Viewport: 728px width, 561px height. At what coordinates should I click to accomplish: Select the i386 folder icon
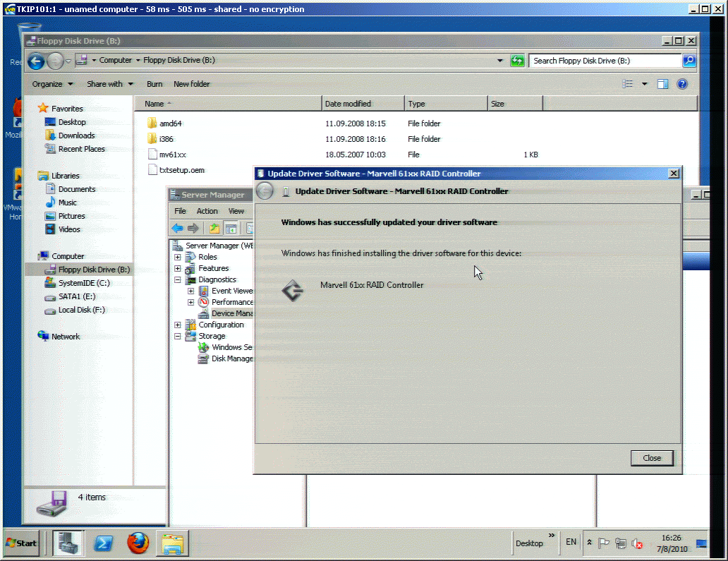point(152,138)
